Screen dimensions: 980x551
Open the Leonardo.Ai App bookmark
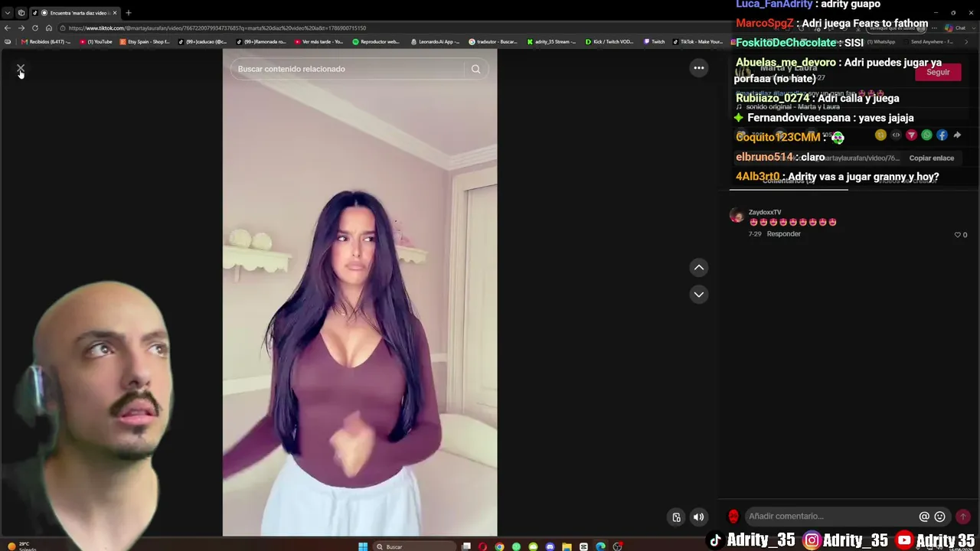pyautogui.click(x=436, y=42)
